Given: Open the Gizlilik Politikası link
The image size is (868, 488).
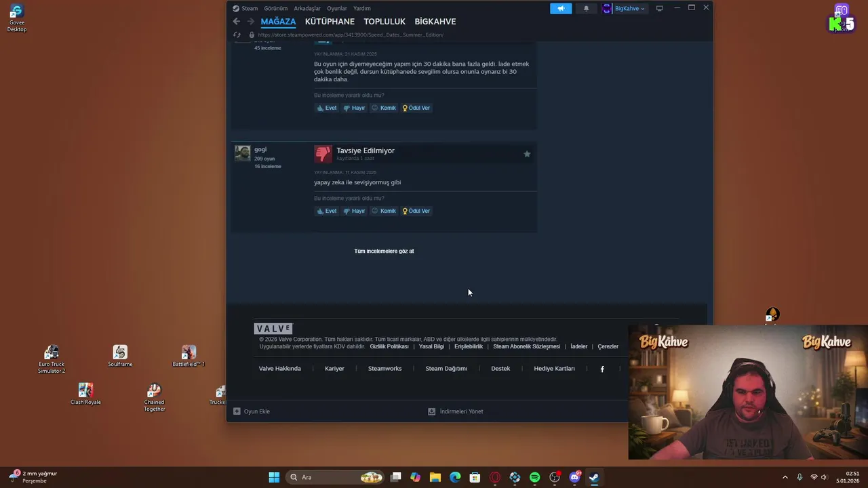Looking at the screenshot, I should 389,346.
